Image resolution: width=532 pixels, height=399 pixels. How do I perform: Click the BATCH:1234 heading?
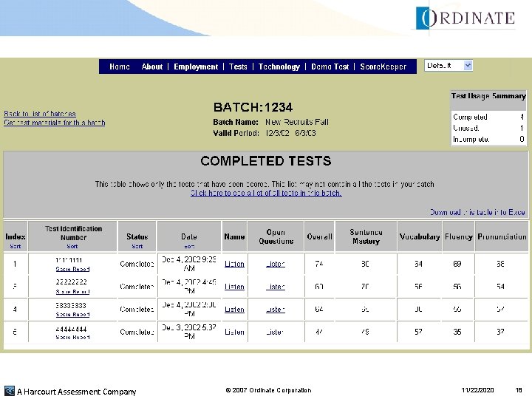(253, 107)
